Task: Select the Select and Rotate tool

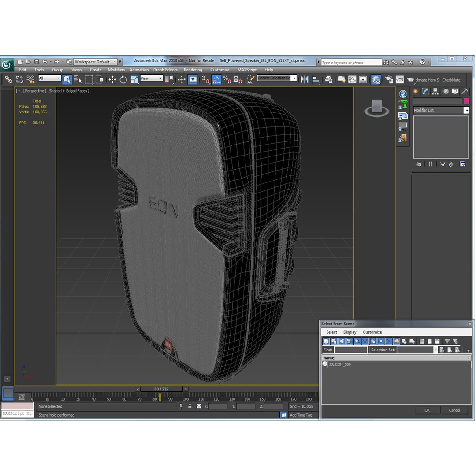Action: [x=123, y=79]
